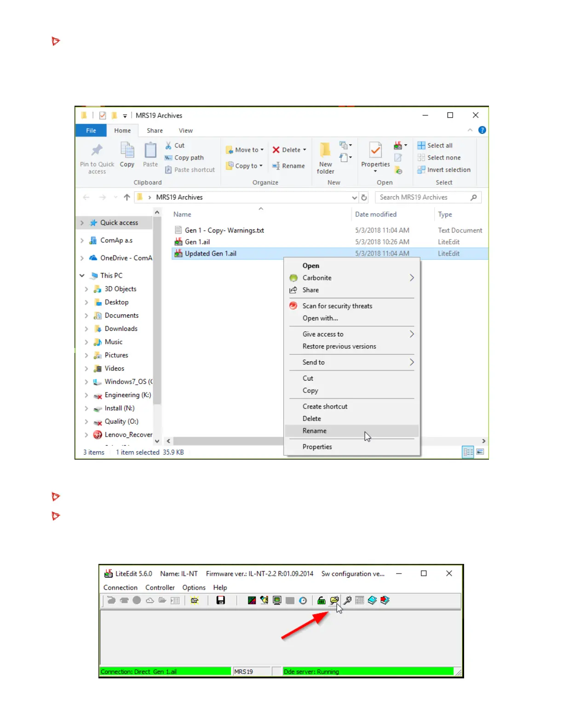Expand the Quick access tree node
The image size is (563, 728).
tap(82, 223)
